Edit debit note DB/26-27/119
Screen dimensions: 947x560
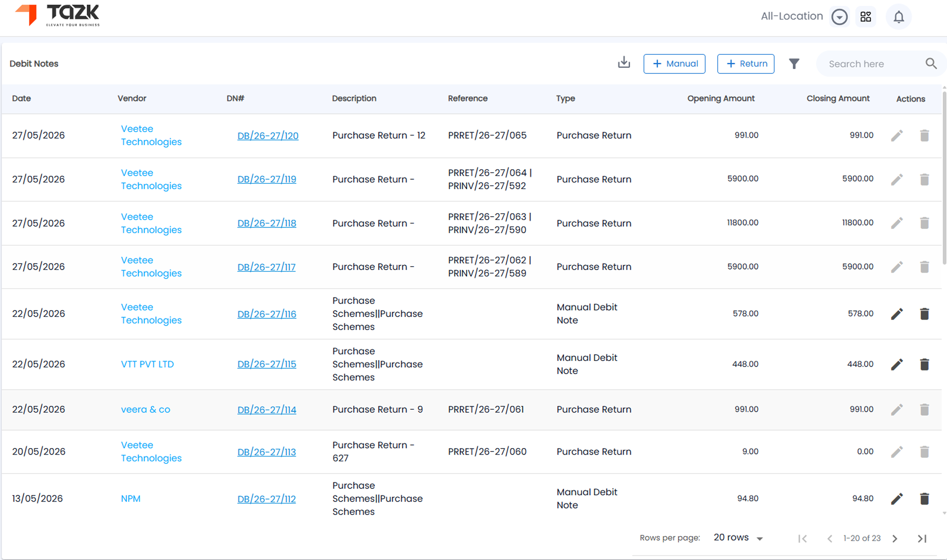click(896, 179)
